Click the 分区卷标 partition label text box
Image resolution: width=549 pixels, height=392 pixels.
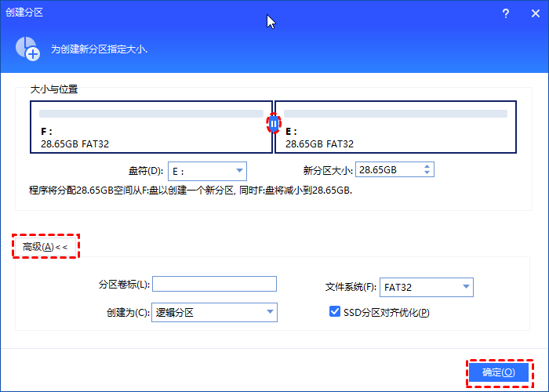coord(214,284)
